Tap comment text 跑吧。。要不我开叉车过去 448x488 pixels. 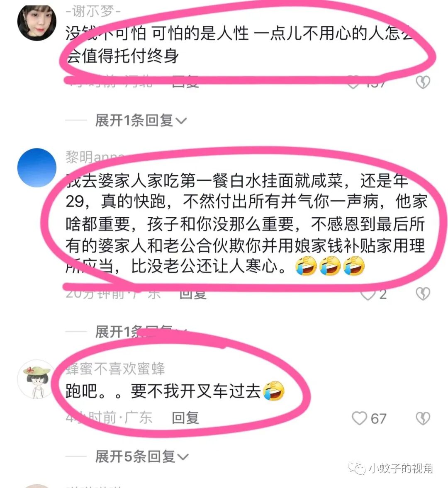tap(175, 391)
